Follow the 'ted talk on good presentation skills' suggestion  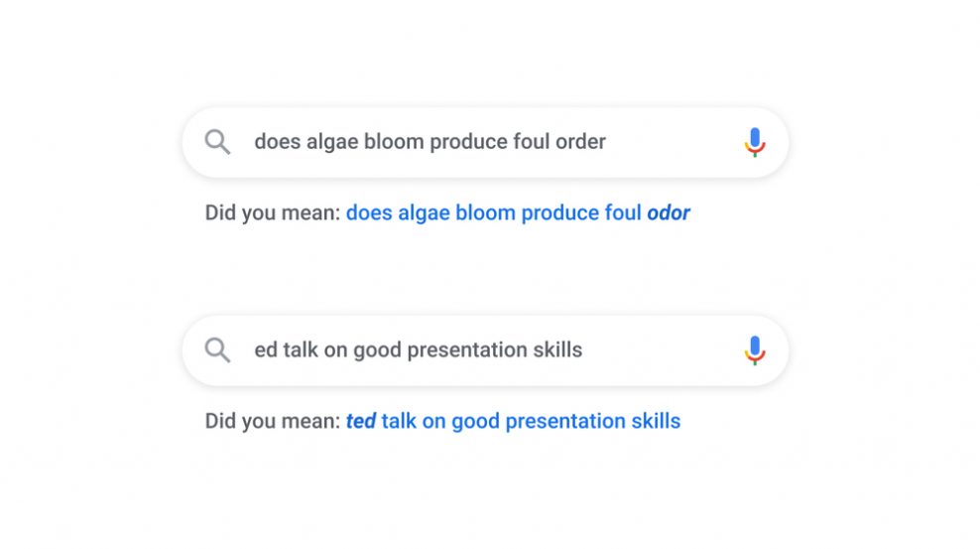click(513, 422)
